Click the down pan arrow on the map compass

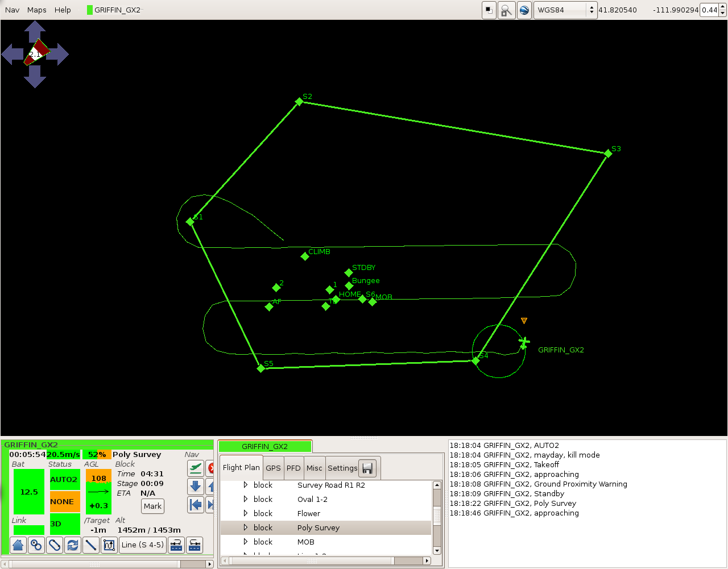pos(35,77)
